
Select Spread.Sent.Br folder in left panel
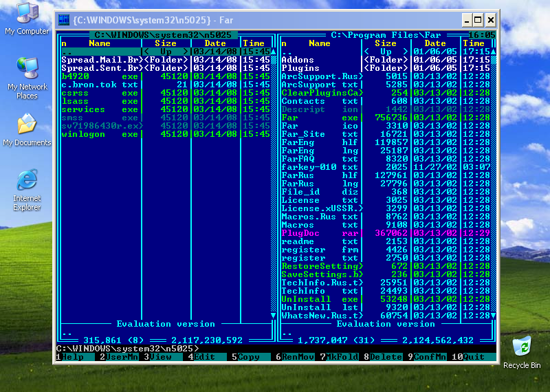coord(166,68)
